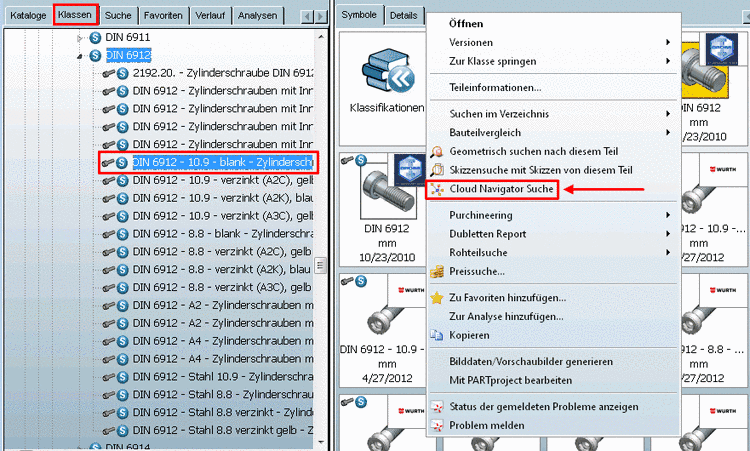Image resolution: width=750 pixels, height=451 pixels.
Task: Click the S icon beside DIN 6911
Action: pos(95,37)
